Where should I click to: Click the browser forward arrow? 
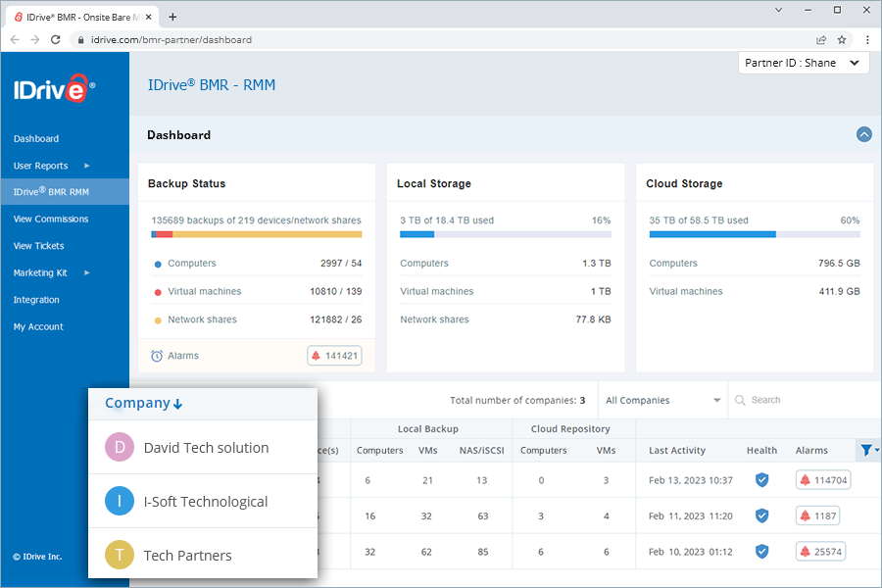point(35,39)
